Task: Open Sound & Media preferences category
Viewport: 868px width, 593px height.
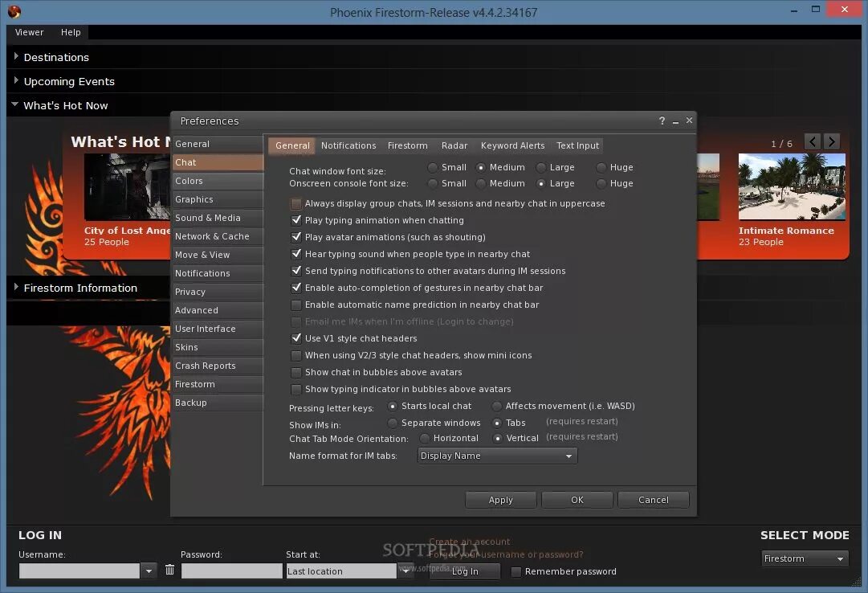Action: [218, 218]
